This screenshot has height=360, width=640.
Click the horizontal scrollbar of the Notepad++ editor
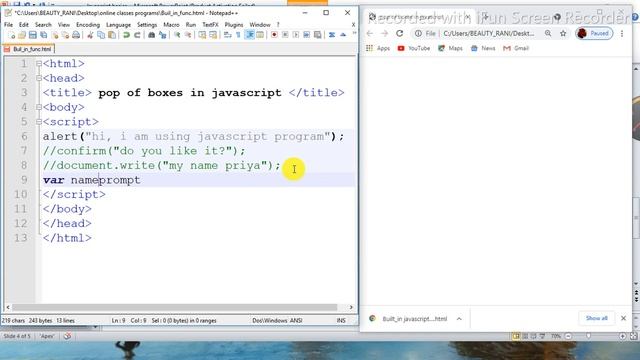(x=174, y=307)
